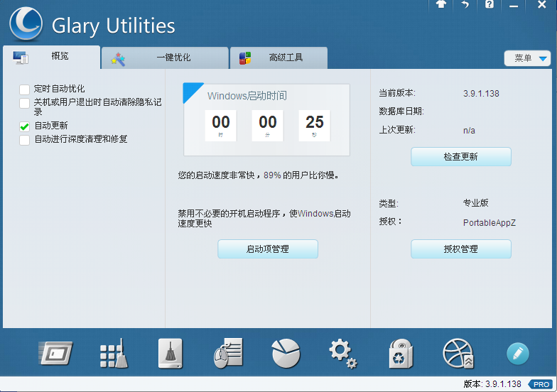The image size is (557, 392).
Task: Open the disk cleaner broom-on-drive icon
Action: click(170, 353)
